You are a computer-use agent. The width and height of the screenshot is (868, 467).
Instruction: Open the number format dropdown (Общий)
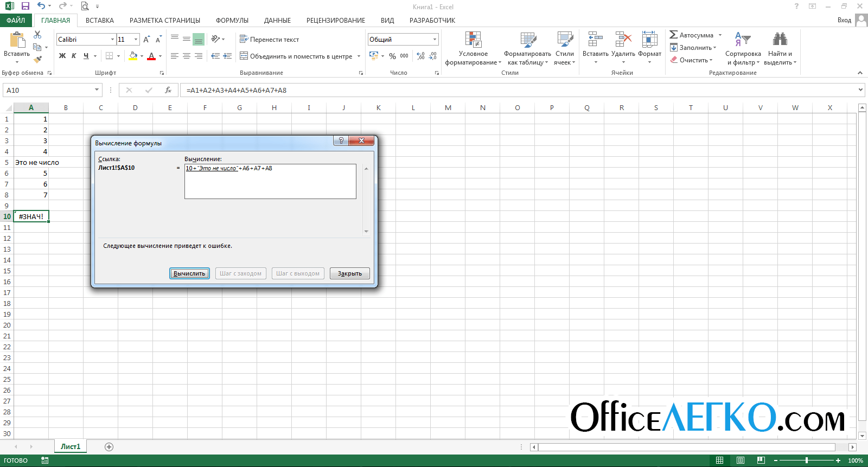point(435,40)
